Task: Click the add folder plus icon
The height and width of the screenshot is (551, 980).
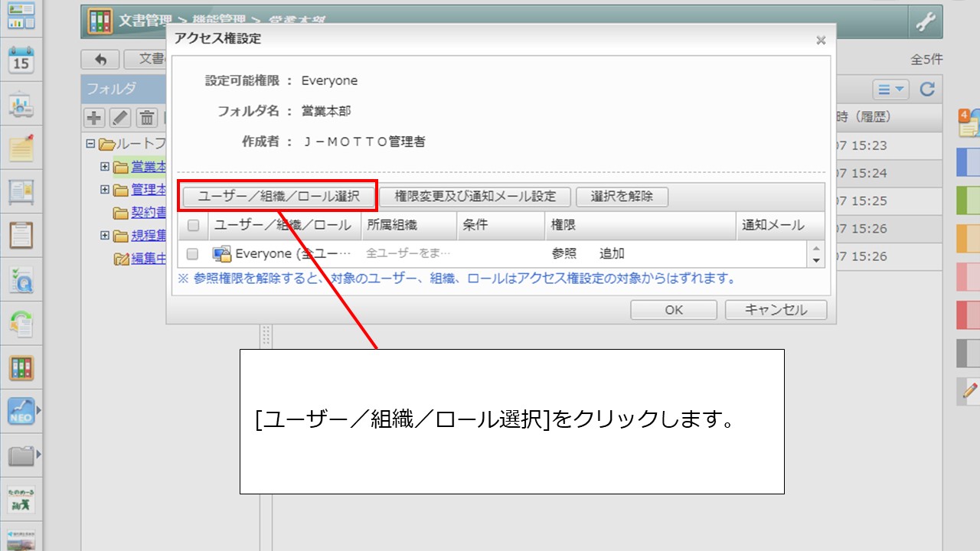Action: 94,118
